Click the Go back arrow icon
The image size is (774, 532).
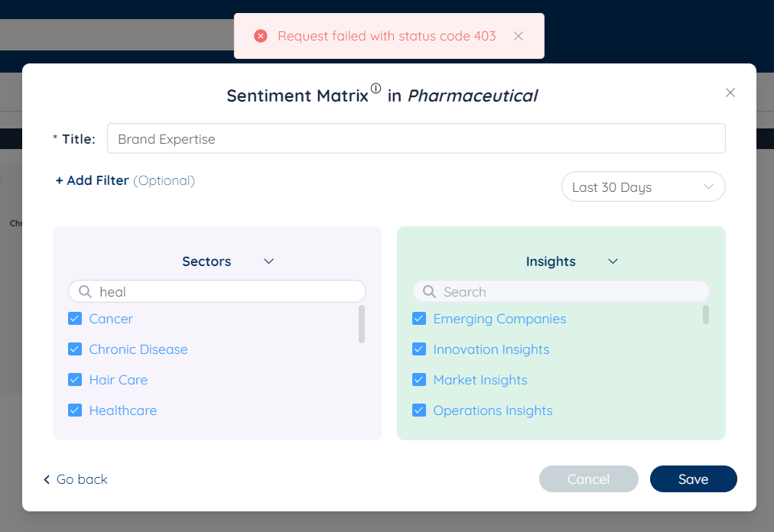pos(47,480)
